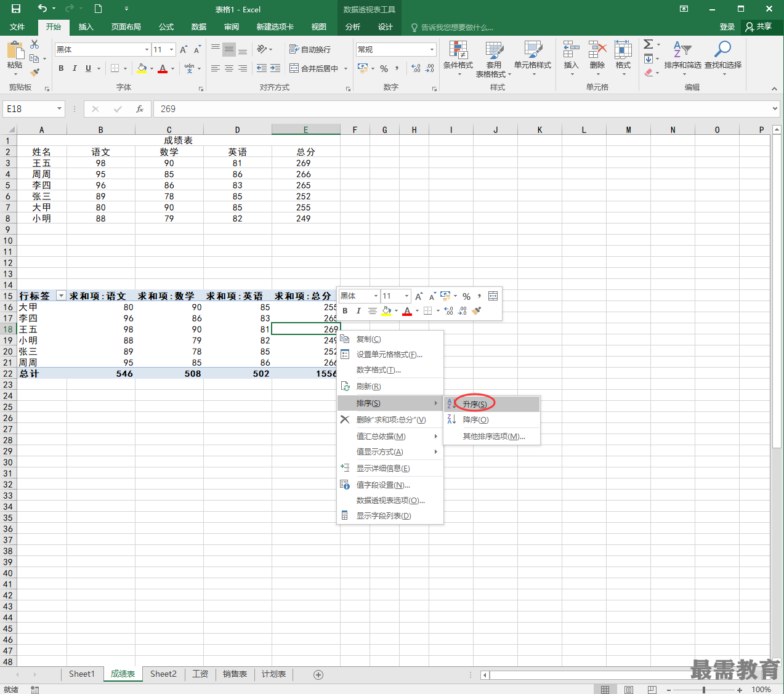
Task: Open mini toolbar font name dropdown
Action: click(x=376, y=296)
